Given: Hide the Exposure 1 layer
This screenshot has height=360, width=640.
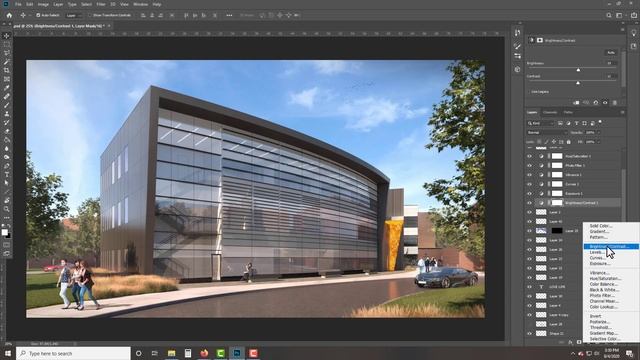Looking at the screenshot, I should (529, 193).
